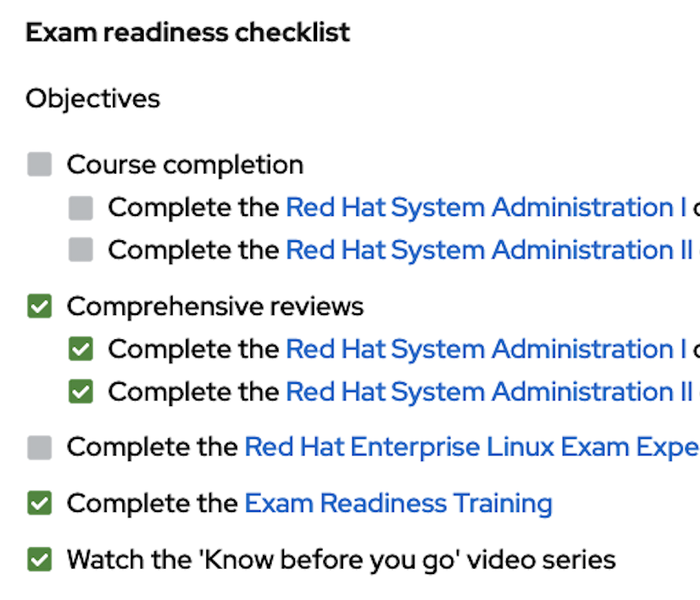
Task: Follow the System Administration I link under Comprehensive reviews
Action: point(471,348)
